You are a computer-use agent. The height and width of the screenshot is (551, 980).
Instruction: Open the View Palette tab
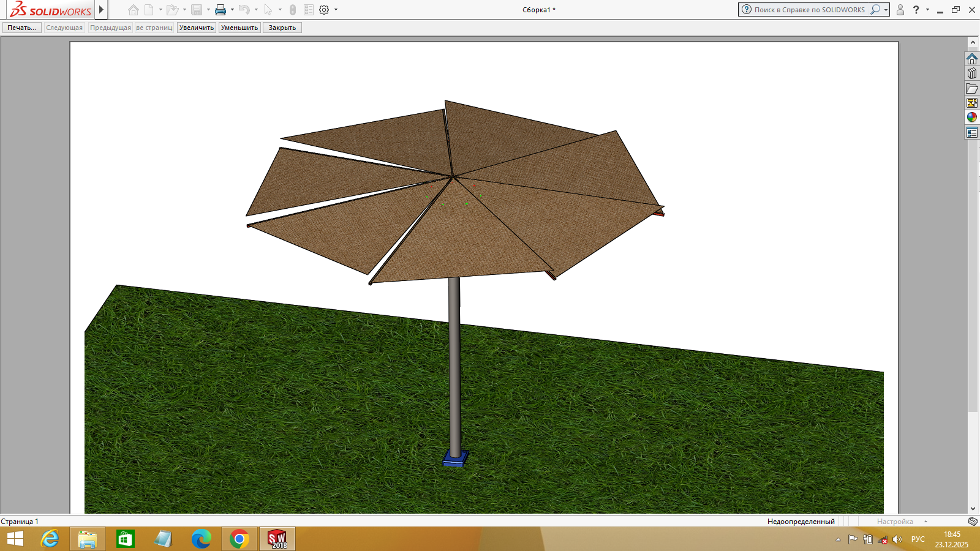point(972,103)
